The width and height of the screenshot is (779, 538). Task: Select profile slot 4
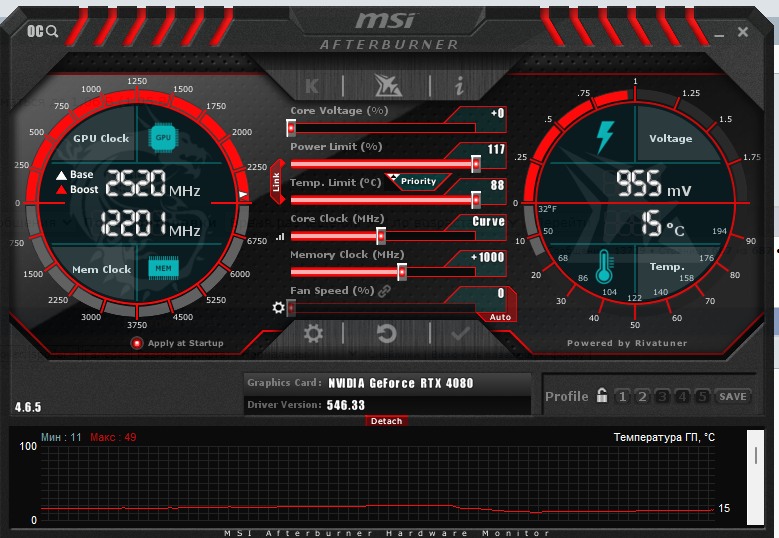tap(682, 396)
